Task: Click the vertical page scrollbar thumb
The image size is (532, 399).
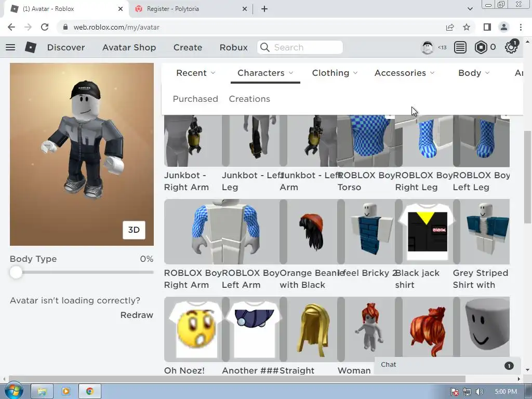Action: 527,177
